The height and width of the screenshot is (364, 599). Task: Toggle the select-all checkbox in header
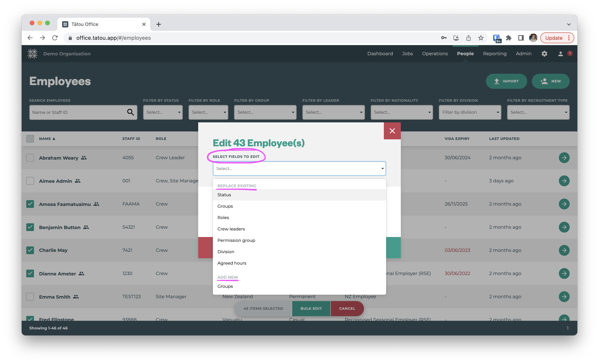click(x=30, y=139)
